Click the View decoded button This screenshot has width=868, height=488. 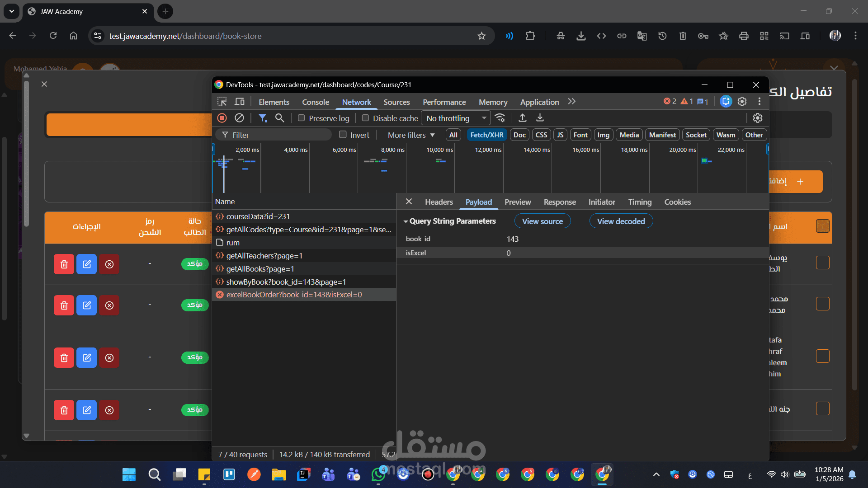coord(621,221)
